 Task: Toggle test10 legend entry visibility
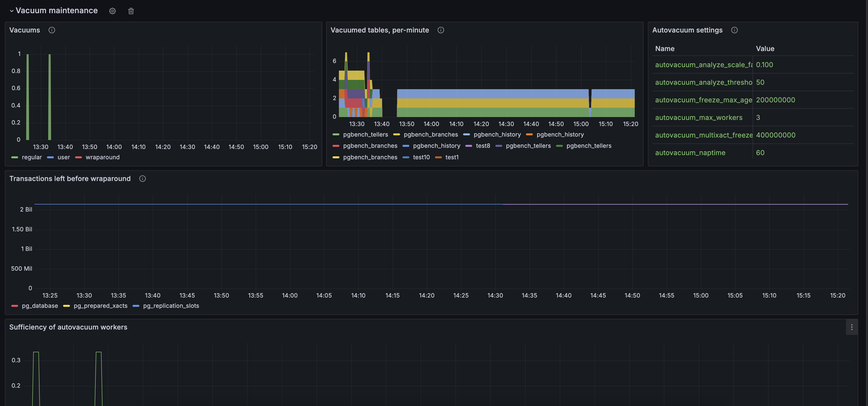[x=421, y=157]
